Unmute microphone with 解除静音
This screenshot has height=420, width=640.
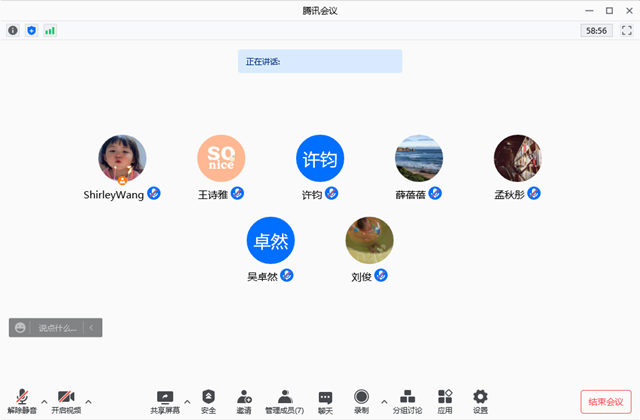(x=21, y=400)
